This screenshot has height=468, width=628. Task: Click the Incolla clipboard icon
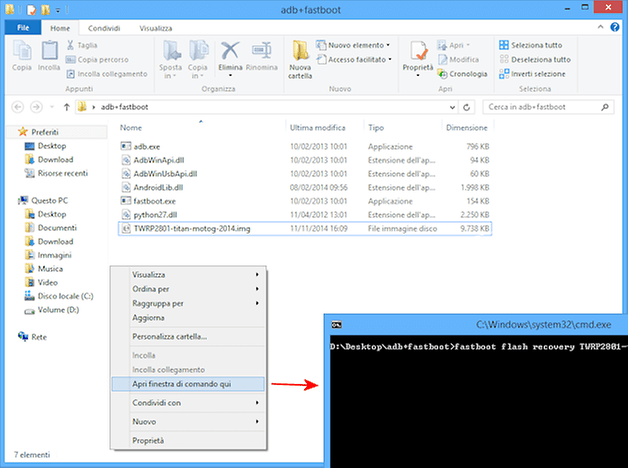pos(49,56)
